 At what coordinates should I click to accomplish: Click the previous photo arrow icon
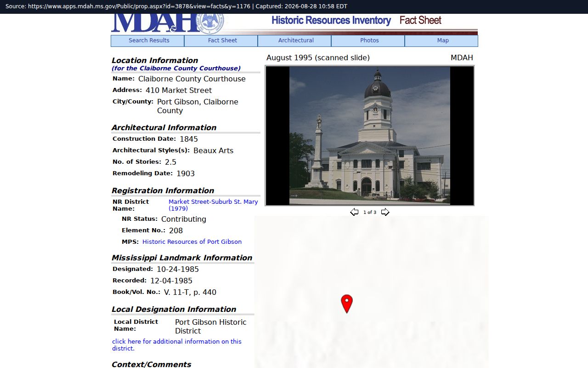point(354,212)
